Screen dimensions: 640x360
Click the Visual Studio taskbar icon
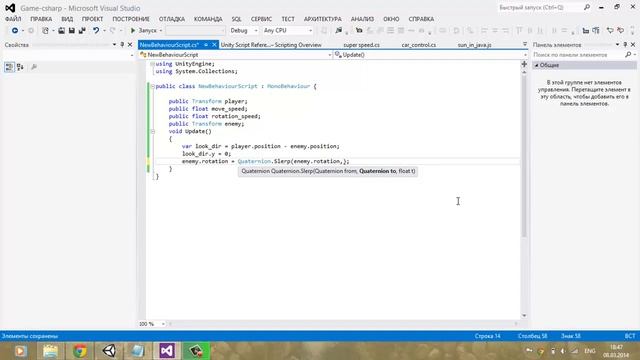tap(167, 351)
